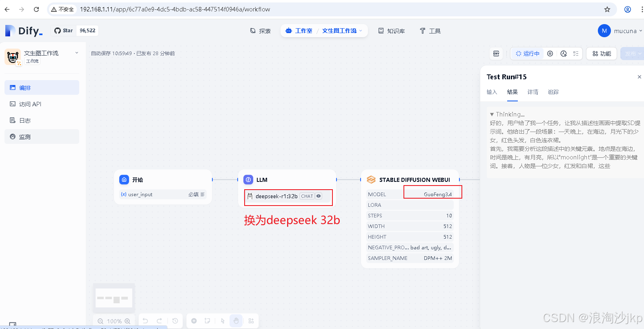Click the HEIGHT 512 row

click(x=410, y=237)
